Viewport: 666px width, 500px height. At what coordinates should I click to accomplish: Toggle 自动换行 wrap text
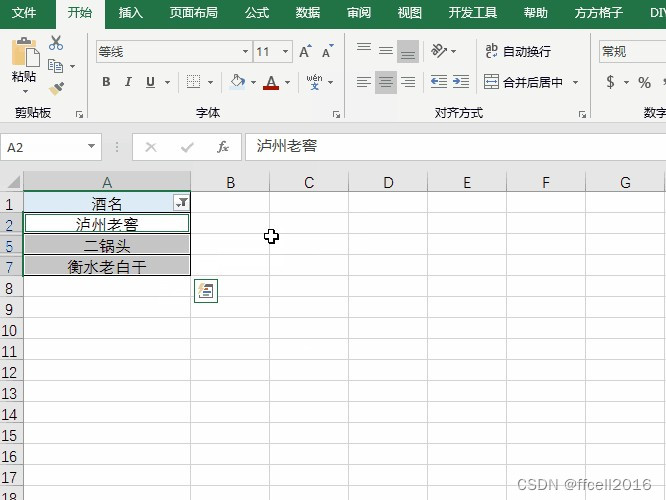click(x=518, y=51)
